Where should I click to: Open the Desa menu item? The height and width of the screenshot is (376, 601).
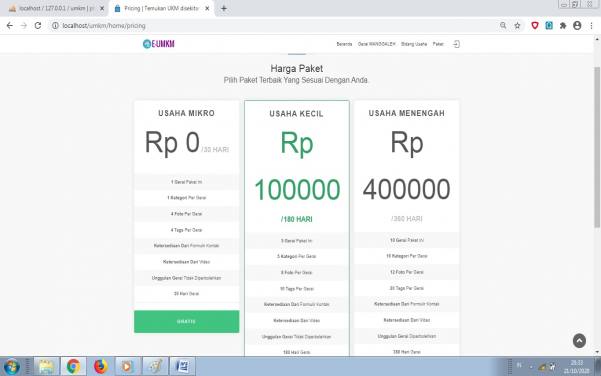tap(376, 44)
